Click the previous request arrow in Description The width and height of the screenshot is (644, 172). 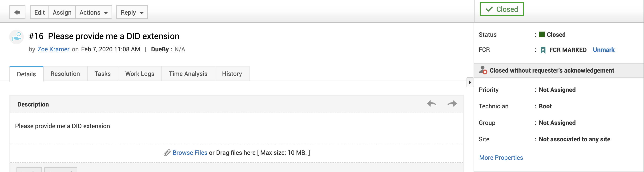click(x=431, y=104)
